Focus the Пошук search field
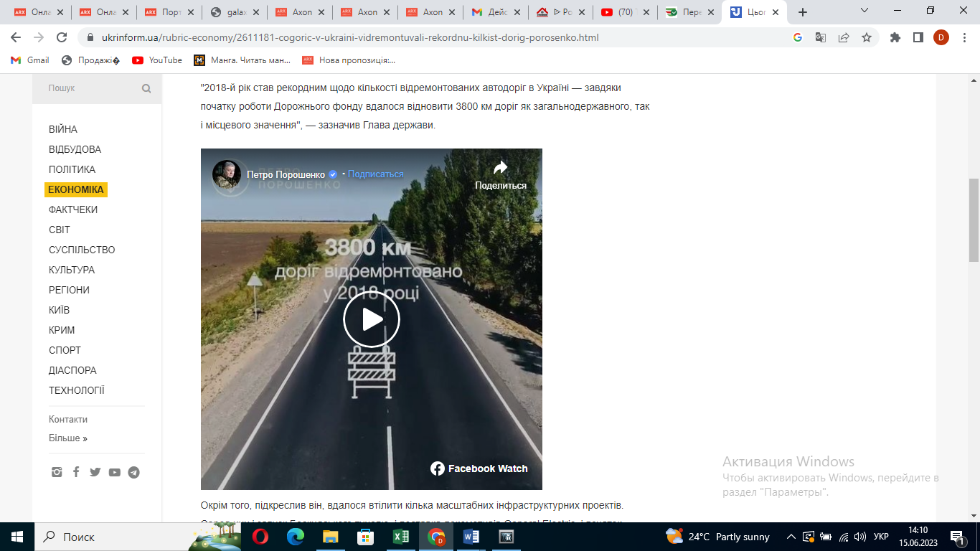Image resolution: width=980 pixels, height=551 pixels. click(x=93, y=88)
